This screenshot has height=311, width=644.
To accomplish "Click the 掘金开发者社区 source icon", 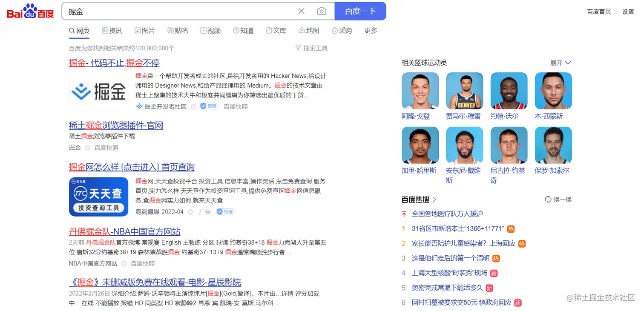I will [x=139, y=106].
